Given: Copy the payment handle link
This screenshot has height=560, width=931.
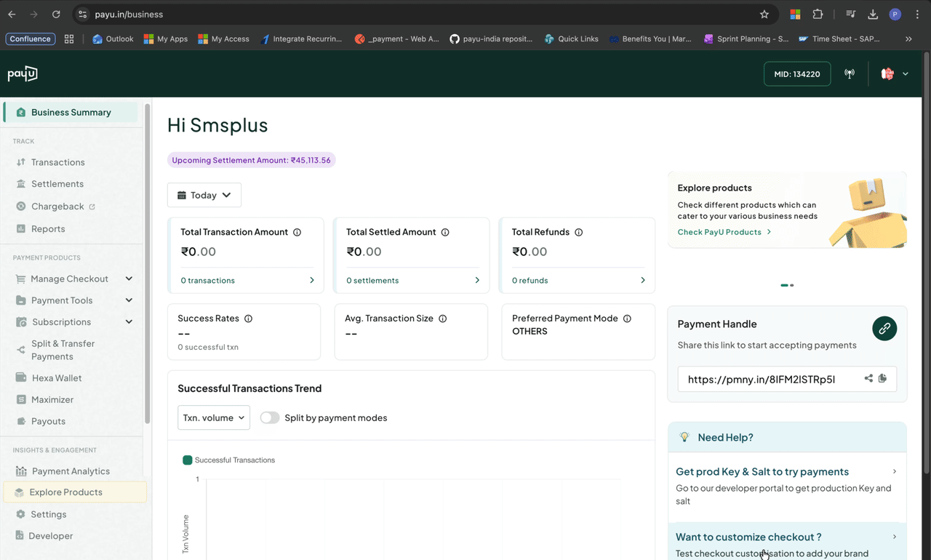Looking at the screenshot, I should (882, 378).
